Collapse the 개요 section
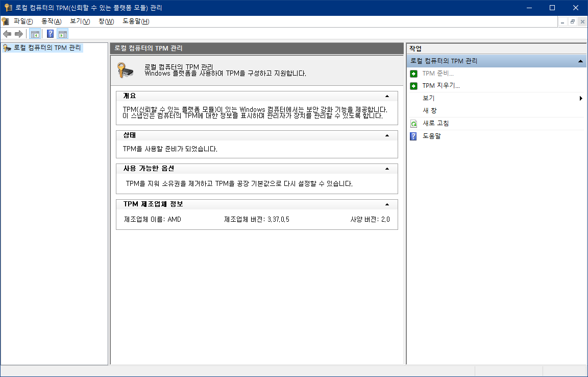The height and width of the screenshot is (377, 588). click(x=387, y=96)
